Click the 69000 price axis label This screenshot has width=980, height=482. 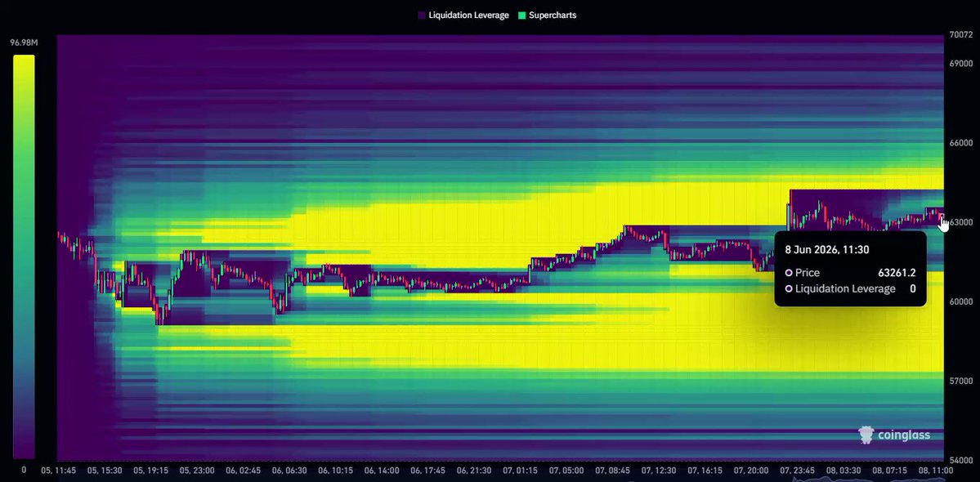click(x=960, y=64)
